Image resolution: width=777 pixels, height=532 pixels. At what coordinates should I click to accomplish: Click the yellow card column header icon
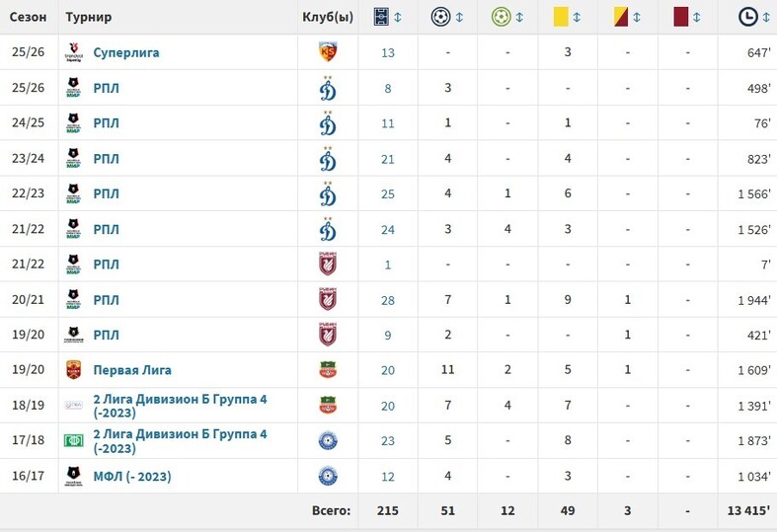561,18
